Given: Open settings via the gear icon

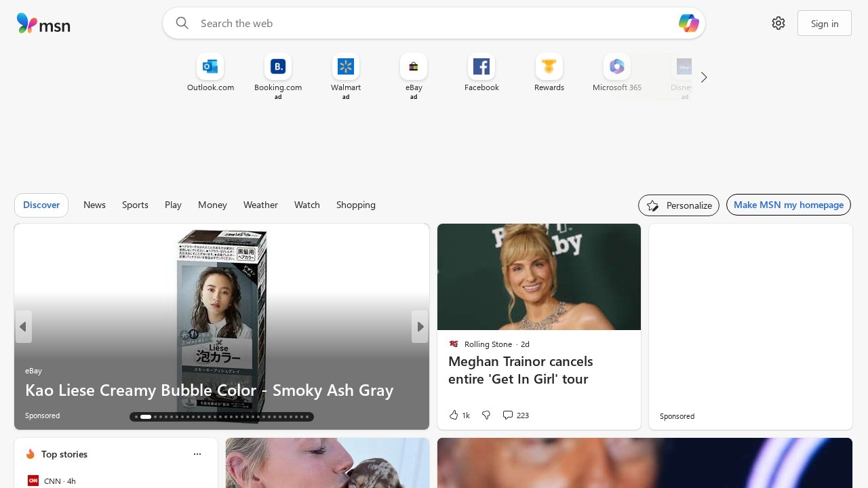Looking at the screenshot, I should tap(778, 23).
